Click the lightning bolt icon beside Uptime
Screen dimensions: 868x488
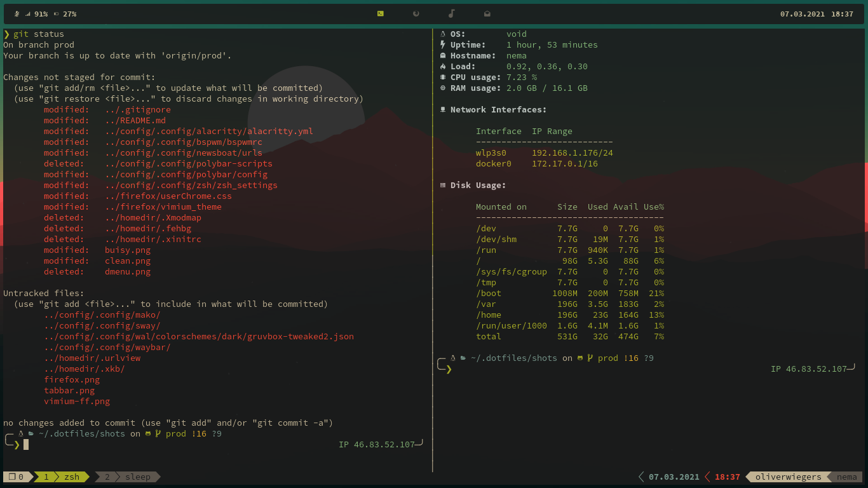443,45
